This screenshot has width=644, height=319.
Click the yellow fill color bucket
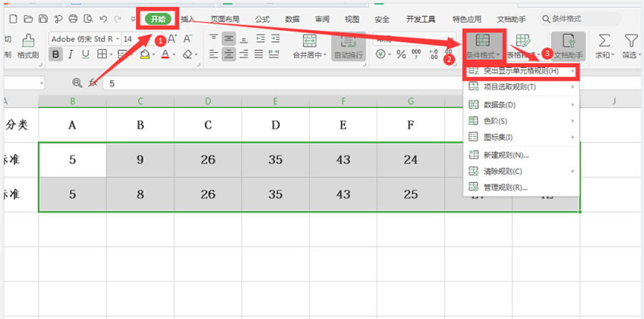(x=144, y=54)
